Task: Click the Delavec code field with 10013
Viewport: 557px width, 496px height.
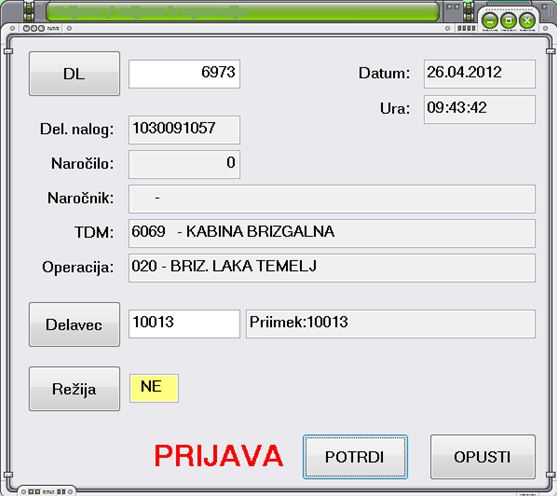Action: click(184, 324)
